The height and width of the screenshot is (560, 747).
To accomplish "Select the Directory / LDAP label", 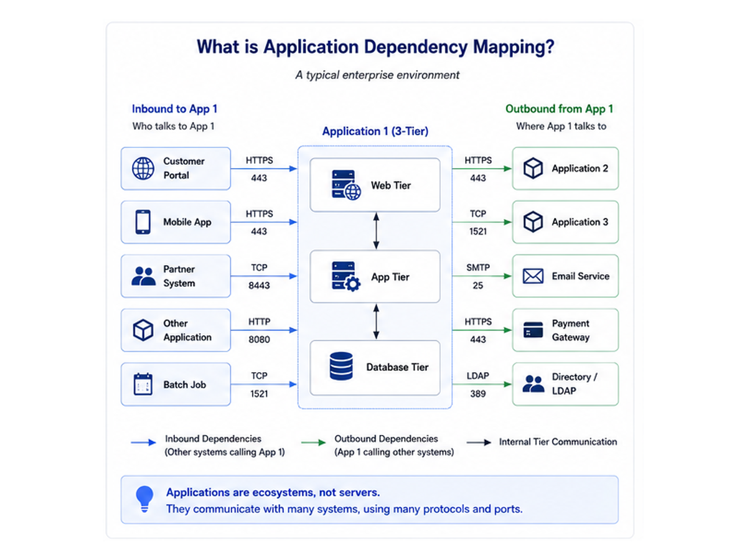I will [575, 384].
